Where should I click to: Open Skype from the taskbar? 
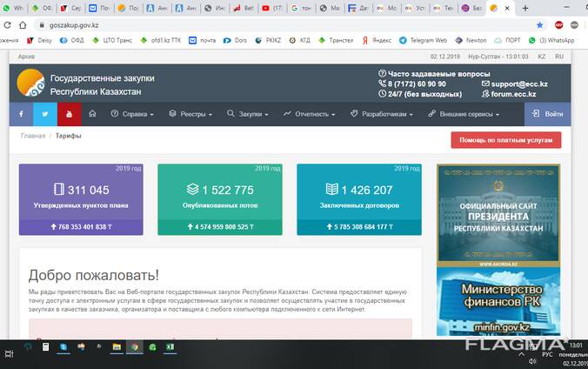coord(63,347)
